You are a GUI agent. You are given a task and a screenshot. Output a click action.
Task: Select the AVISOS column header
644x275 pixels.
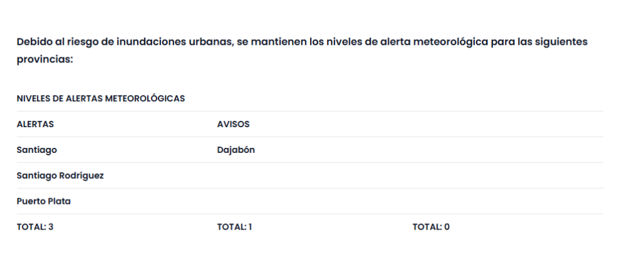pyautogui.click(x=233, y=124)
